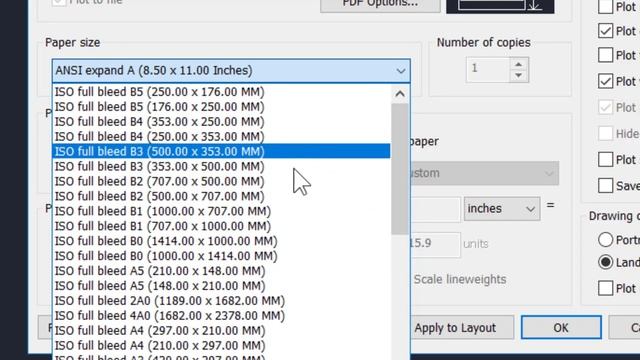Toggle the Hide checkbox in plot options
The width and height of the screenshot is (640, 360).
coord(605,133)
